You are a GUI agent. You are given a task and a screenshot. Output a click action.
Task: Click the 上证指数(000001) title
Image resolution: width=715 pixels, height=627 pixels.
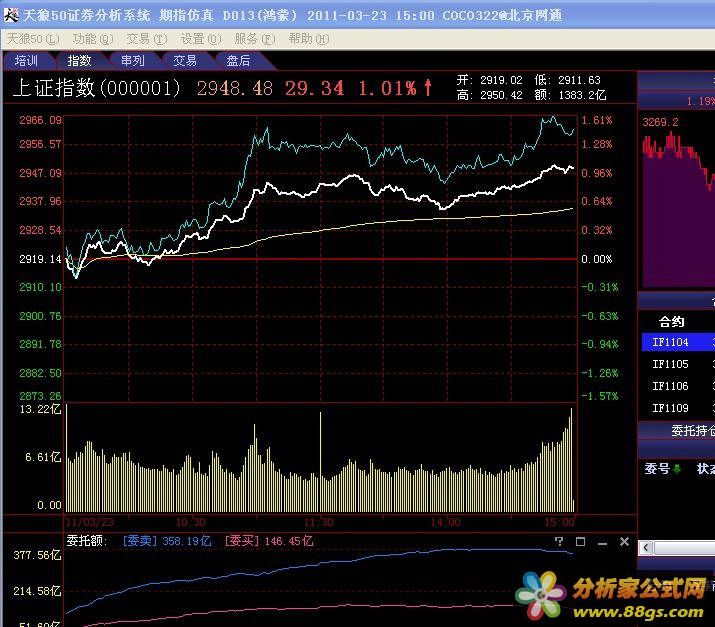(x=97, y=88)
